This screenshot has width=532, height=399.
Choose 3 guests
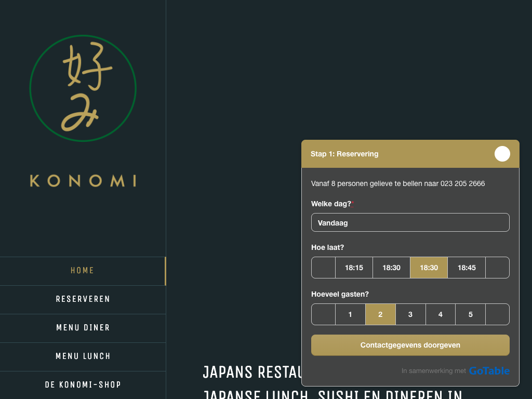tap(410, 314)
